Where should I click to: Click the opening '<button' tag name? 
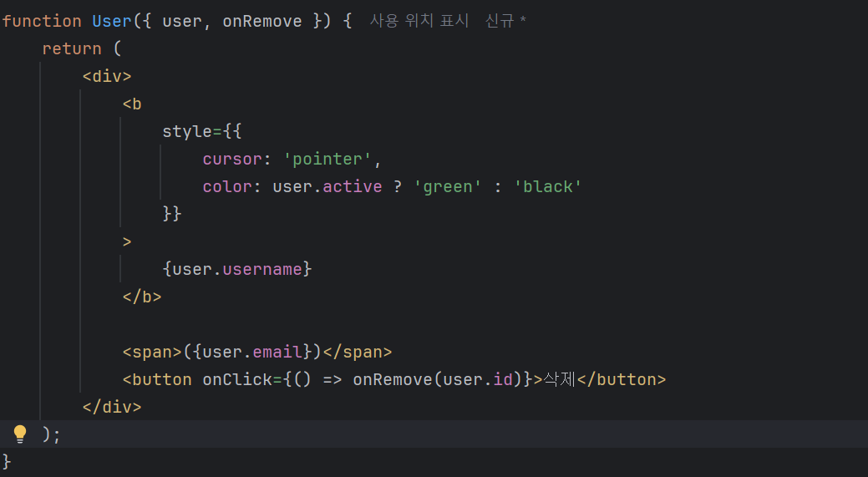click(157, 379)
